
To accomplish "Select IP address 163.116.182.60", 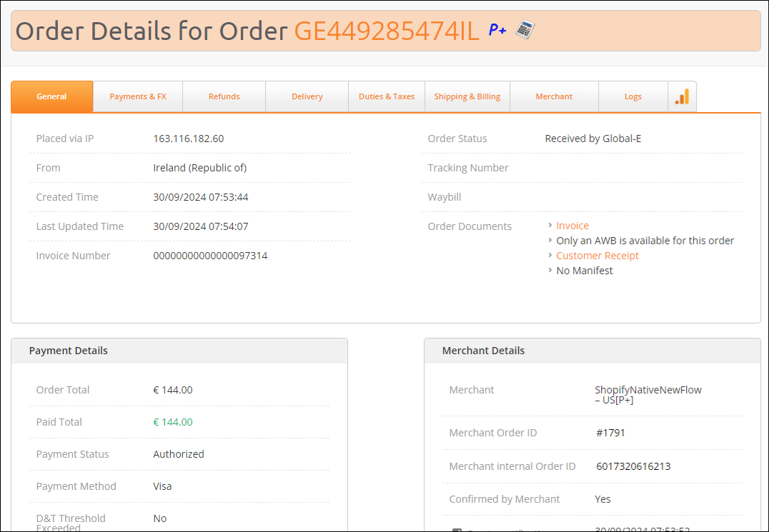I will point(189,139).
